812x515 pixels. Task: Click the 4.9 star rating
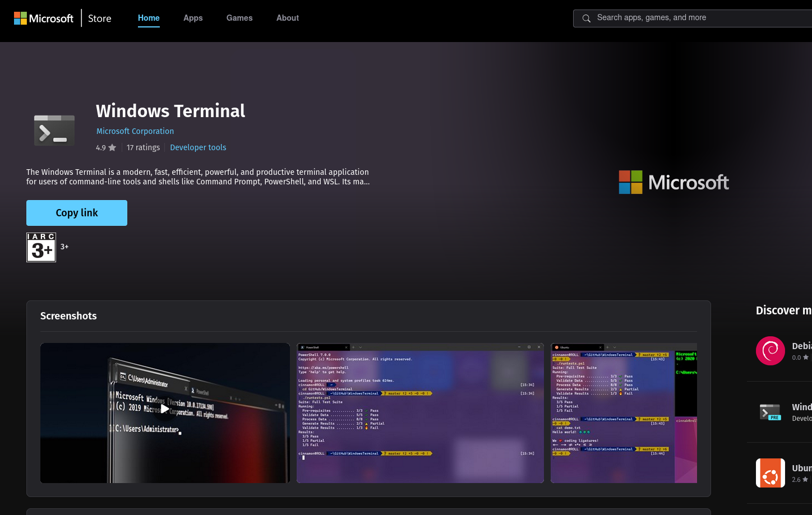click(x=106, y=147)
